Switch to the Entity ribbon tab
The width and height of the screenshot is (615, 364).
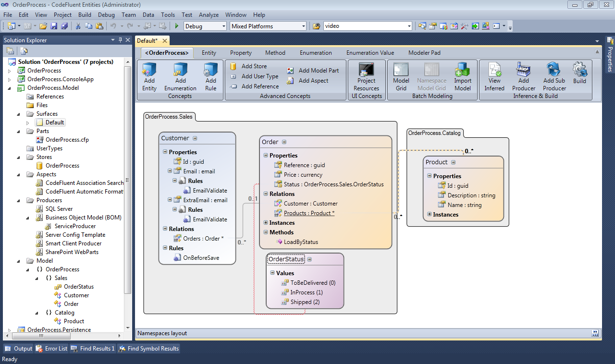(x=209, y=53)
